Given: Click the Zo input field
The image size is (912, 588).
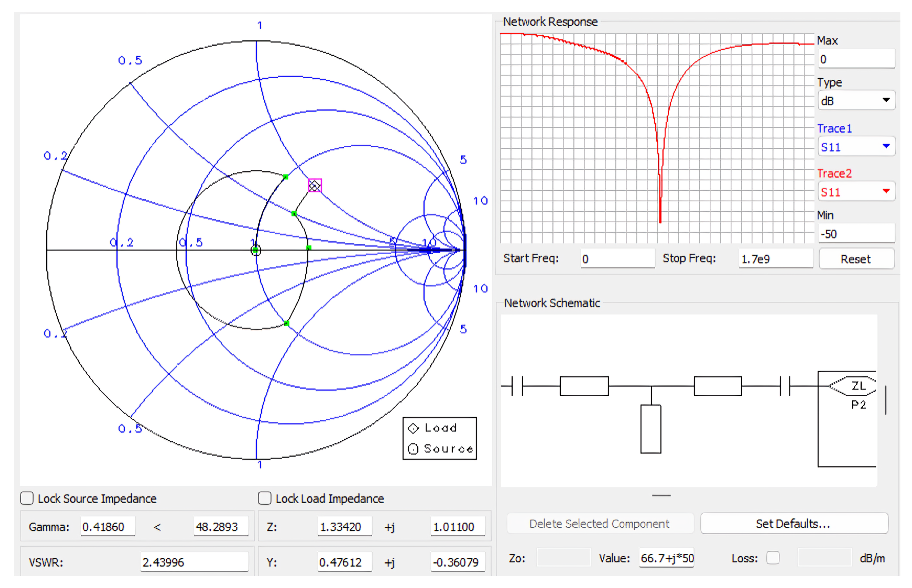Looking at the screenshot, I should 564,558.
